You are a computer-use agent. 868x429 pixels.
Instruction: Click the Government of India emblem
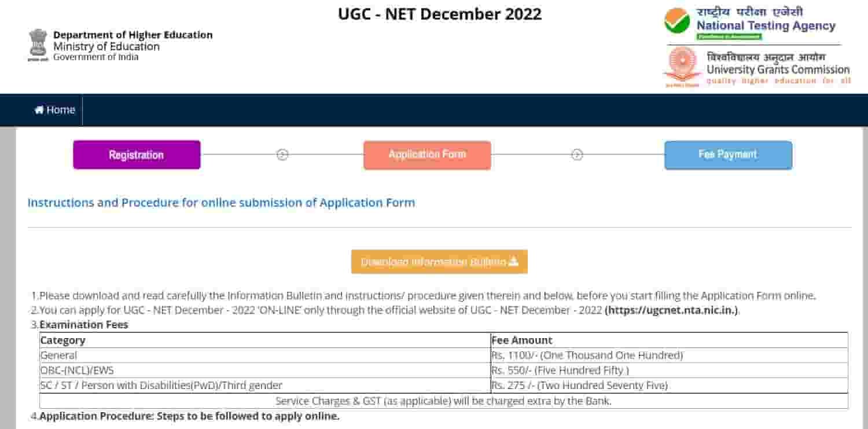37,43
